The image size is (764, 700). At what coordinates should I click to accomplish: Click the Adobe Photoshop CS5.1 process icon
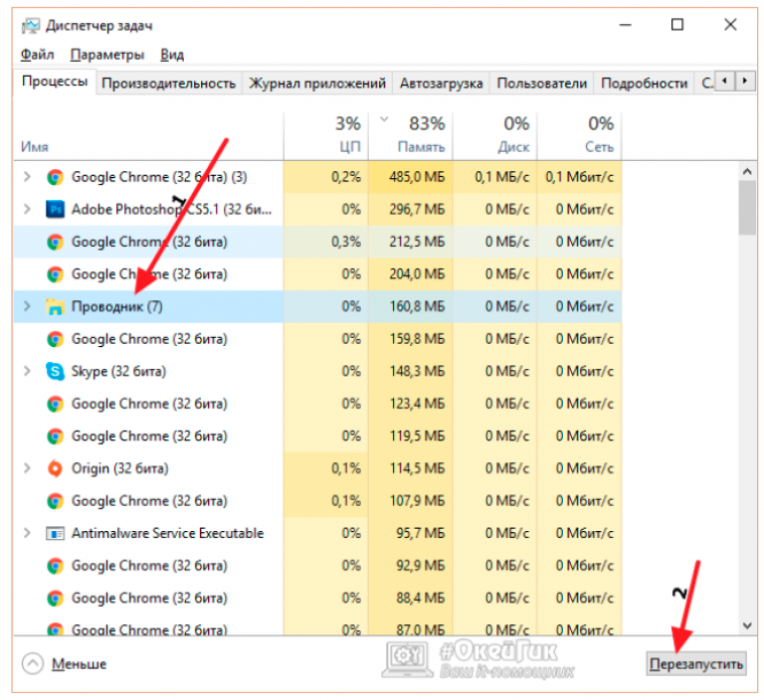pos(55,210)
